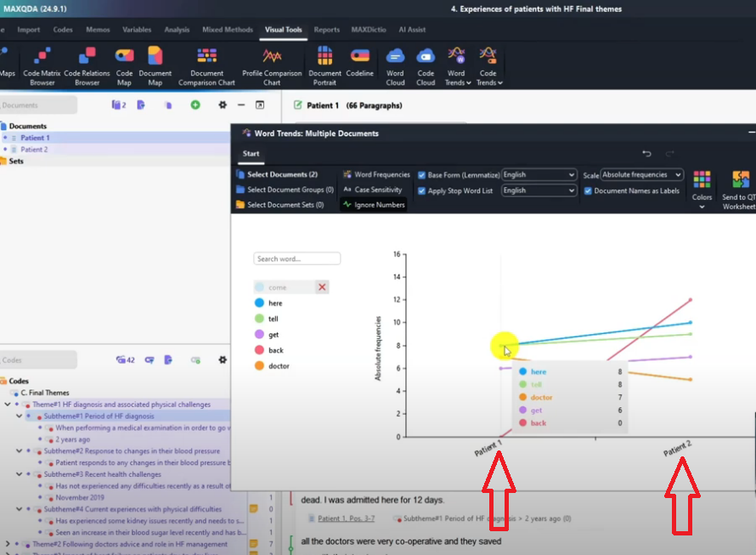Select Patient 2 in Documents list
756x555 pixels.
coord(34,150)
